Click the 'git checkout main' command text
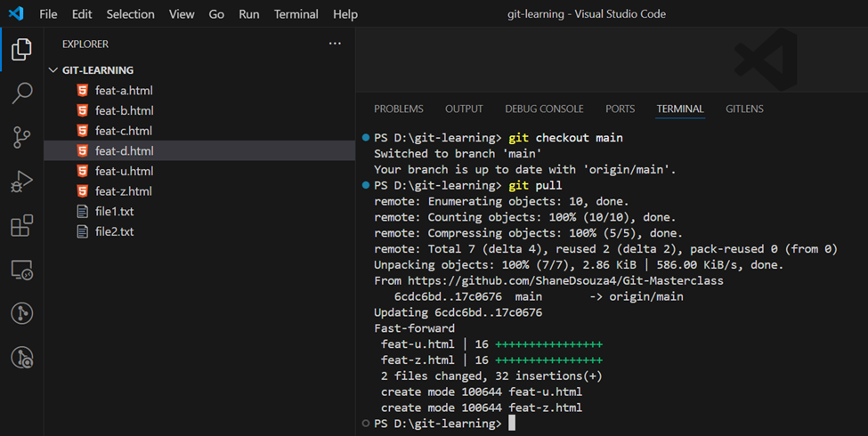The height and width of the screenshot is (436, 868). [565, 138]
